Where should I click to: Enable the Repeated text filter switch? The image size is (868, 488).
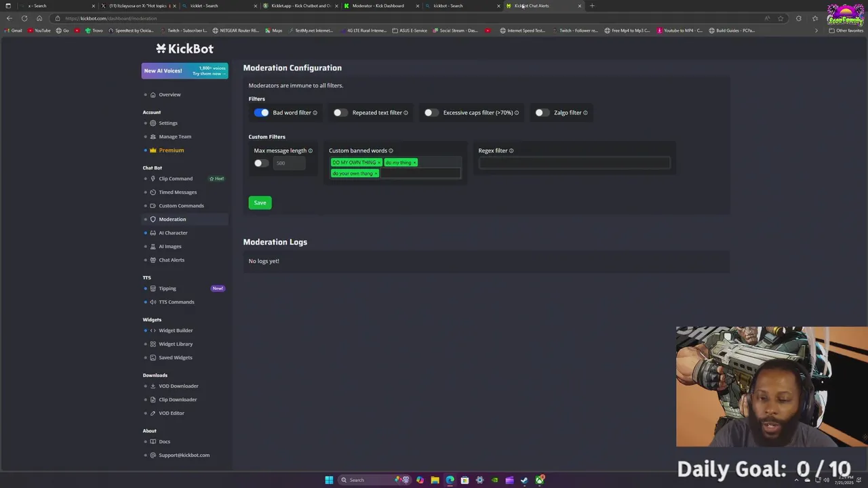(340, 113)
